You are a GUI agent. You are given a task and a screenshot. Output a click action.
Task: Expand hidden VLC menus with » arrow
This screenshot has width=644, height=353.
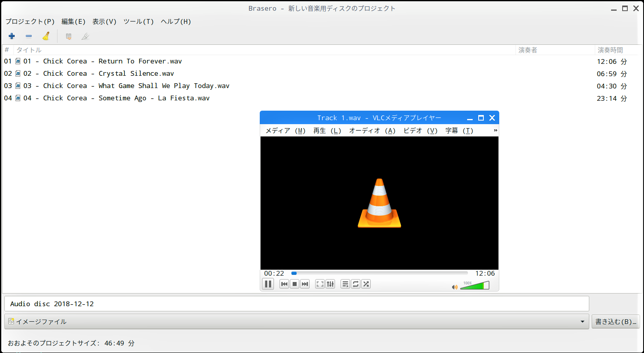(495, 130)
